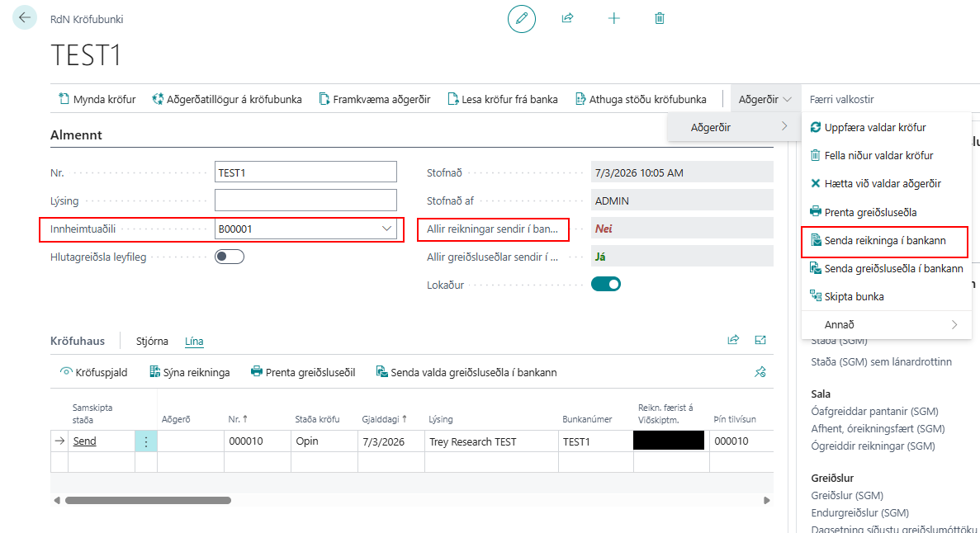Choose Prenta greiðsluseðla from menu

tap(886, 212)
